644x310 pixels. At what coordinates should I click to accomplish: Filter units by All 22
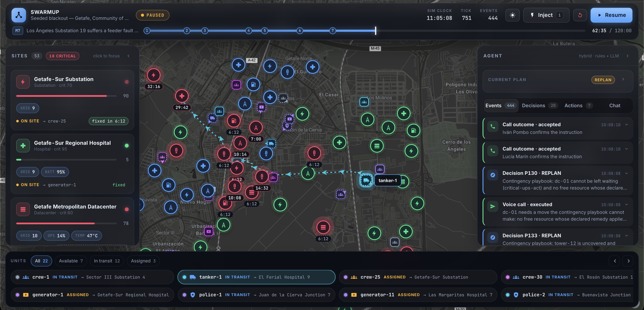point(41,261)
